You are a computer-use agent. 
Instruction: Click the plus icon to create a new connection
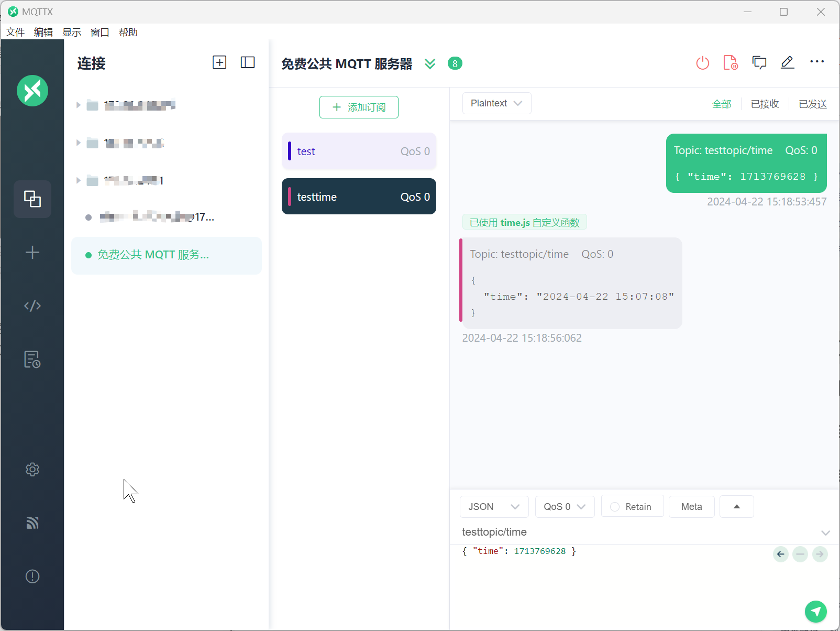click(32, 253)
